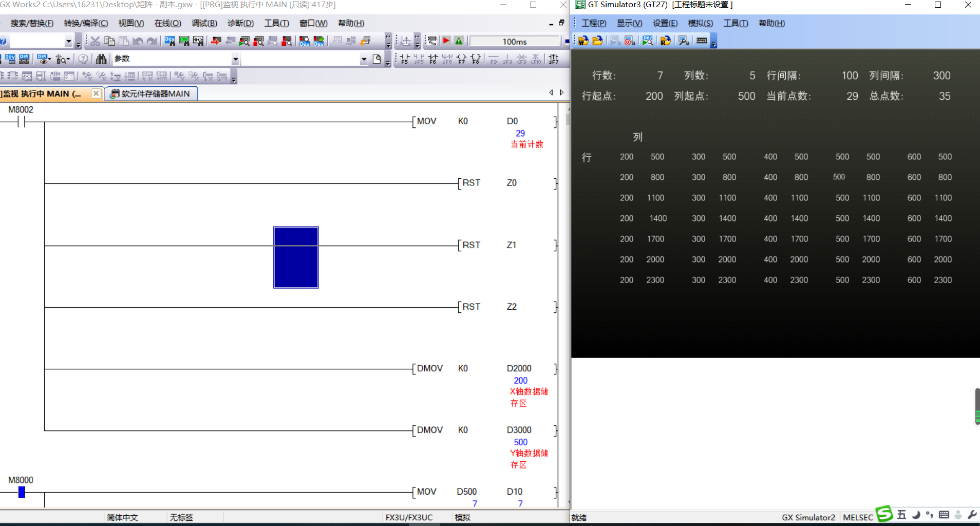Close the MAIN monitor tab
The image size is (980, 526).
click(96, 93)
